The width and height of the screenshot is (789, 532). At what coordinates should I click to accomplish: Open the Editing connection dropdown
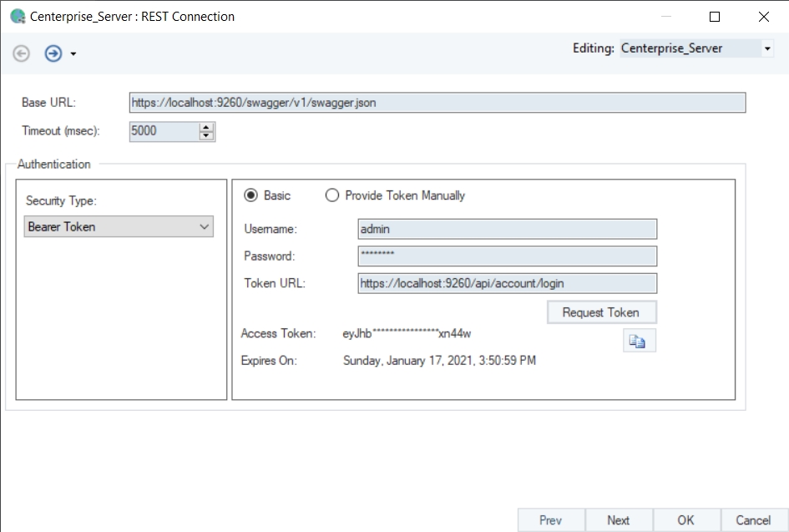tap(767, 48)
